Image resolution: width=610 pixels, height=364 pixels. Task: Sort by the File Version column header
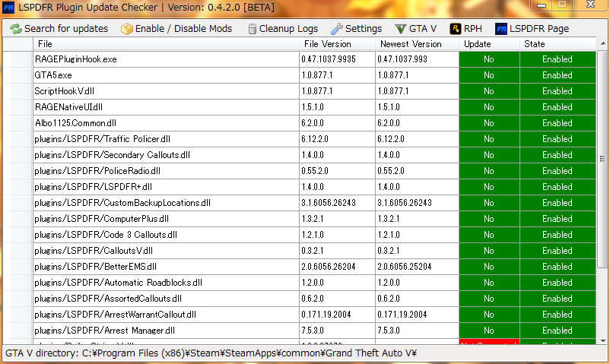(337, 44)
